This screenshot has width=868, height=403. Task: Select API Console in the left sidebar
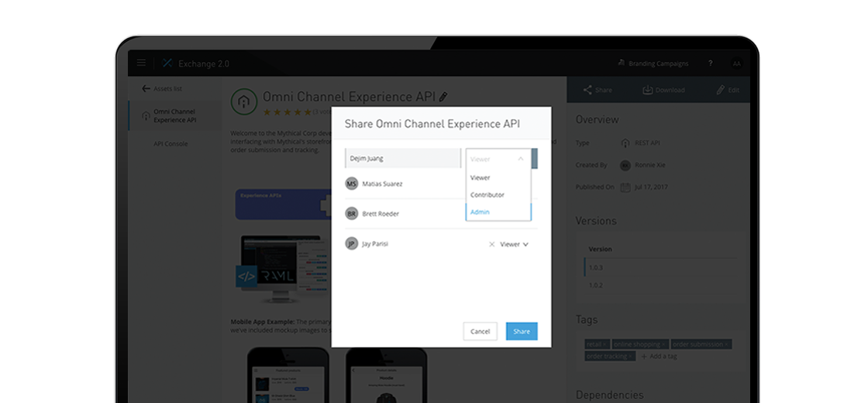click(170, 144)
